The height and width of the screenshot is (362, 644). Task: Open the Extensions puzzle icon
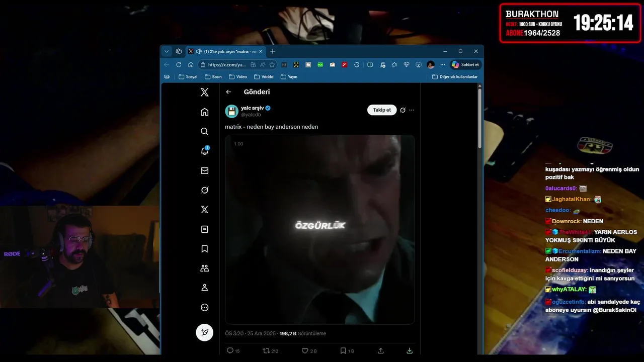[357, 64]
